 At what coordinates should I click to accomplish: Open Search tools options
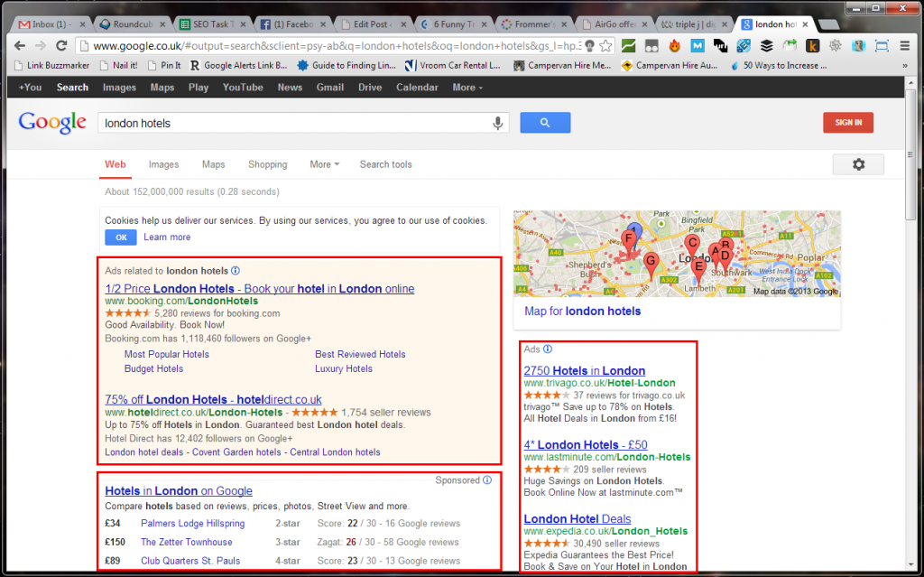[x=386, y=164]
